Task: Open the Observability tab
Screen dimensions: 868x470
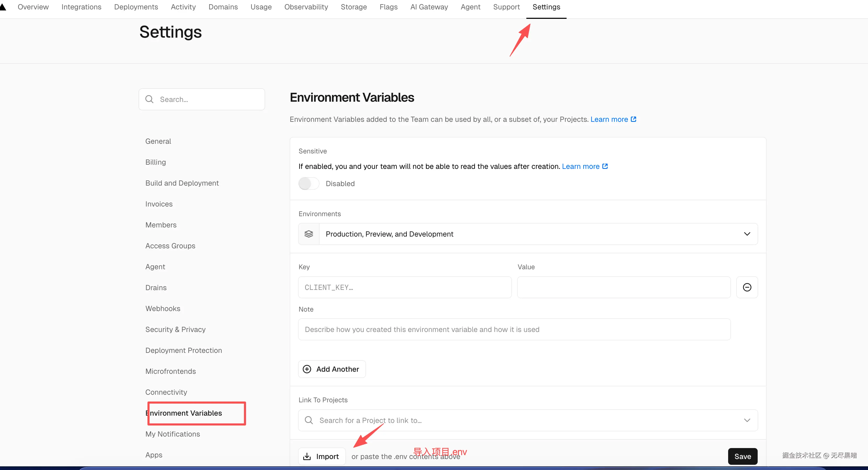Action: click(306, 7)
